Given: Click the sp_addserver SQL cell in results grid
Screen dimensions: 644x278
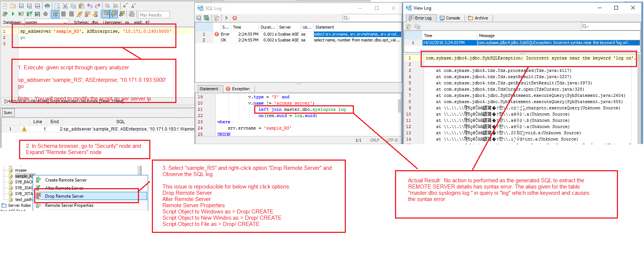Looking at the screenshot, I should (x=121, y=129).
